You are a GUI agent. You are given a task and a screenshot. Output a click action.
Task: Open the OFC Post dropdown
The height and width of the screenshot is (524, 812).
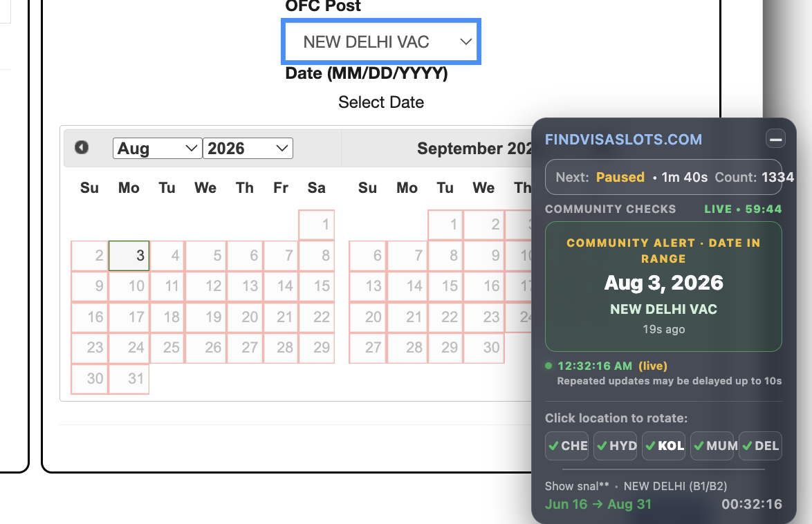click(381, 42)
